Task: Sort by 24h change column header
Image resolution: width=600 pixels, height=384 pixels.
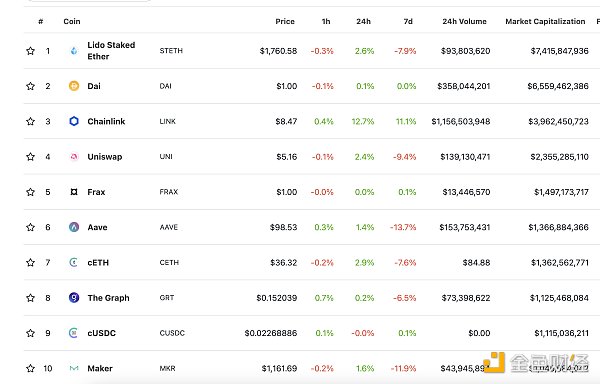Action: click(x=364, y=21)
